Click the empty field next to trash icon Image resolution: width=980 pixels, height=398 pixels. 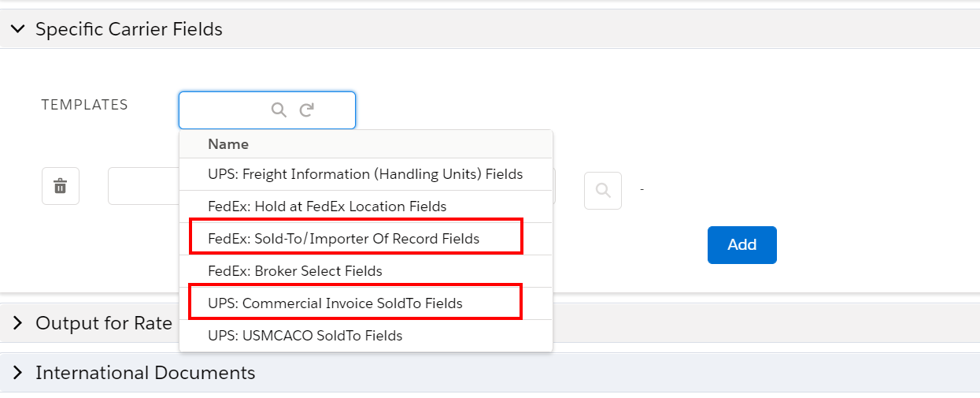(143, 186)
